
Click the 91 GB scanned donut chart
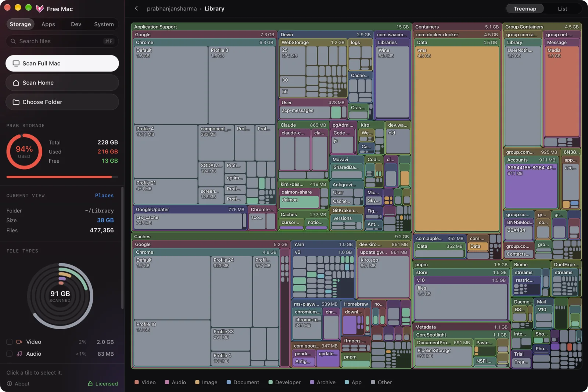(60, 296)
